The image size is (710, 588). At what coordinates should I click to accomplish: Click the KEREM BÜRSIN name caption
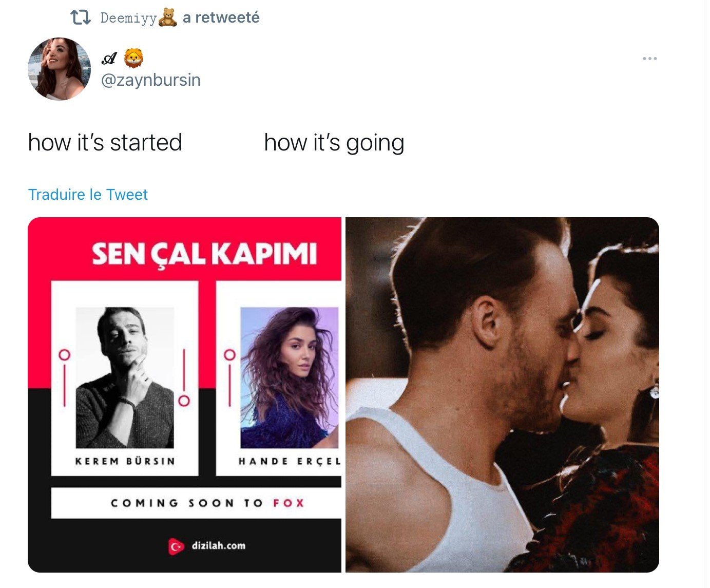click(125, 461)
